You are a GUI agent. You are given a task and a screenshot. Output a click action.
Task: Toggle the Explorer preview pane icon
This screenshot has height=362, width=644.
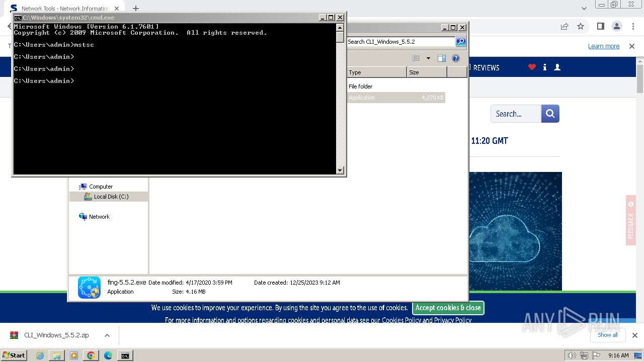point(442,58)
